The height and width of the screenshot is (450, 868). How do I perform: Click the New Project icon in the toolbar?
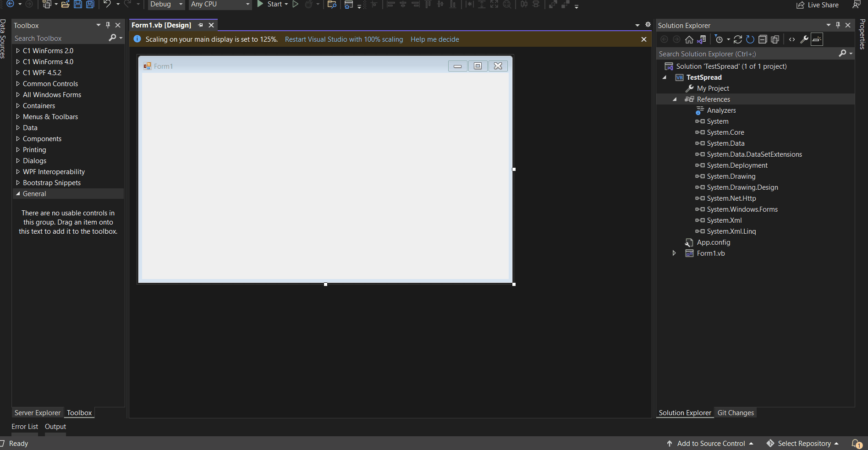click(x=47, y=4)
